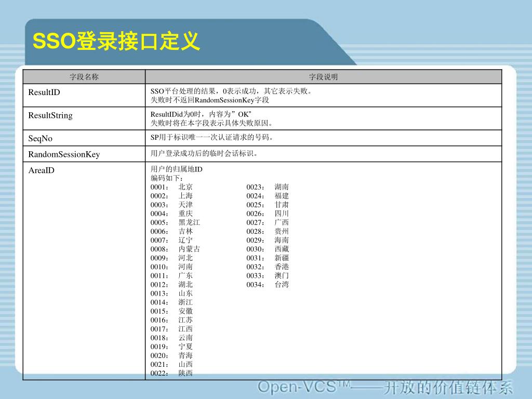Viewport: 532px width, 399px height.
Task: Click the ResultString field name cell
Action: [84, 118]
